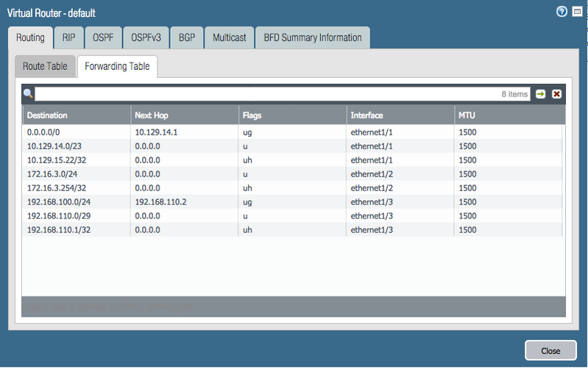
Task: Open the OSPF tab
Action: (x=102, y=38)
